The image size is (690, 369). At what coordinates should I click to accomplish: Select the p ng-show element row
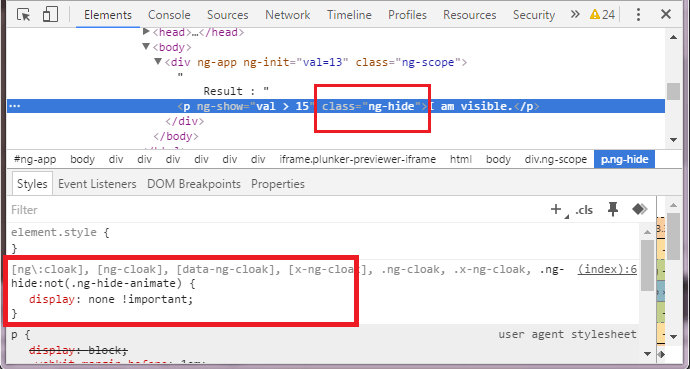tap(336, 106)
